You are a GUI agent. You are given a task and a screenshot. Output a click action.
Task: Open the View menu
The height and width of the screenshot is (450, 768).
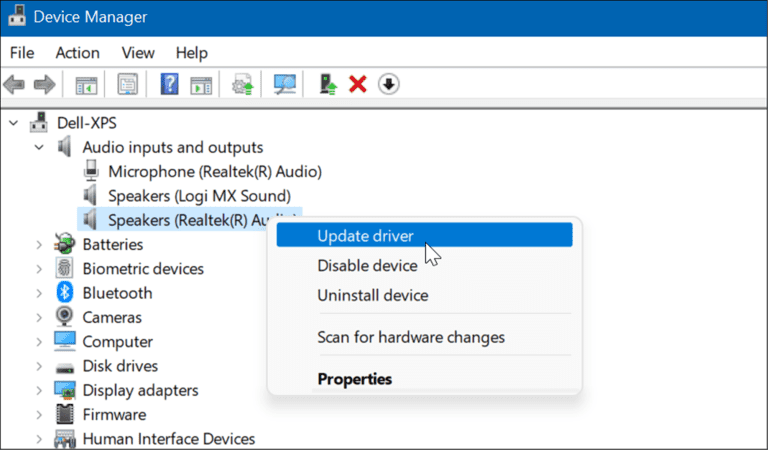tap(138, 53)
